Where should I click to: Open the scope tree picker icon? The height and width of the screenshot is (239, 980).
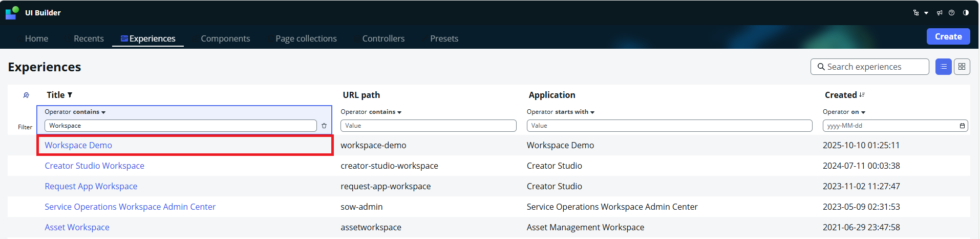coord(916,13)
